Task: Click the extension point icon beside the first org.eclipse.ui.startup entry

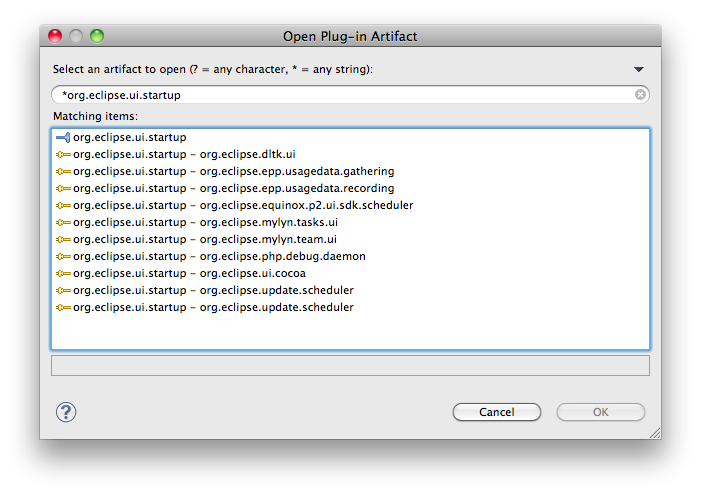Action: tap(63, 137)
